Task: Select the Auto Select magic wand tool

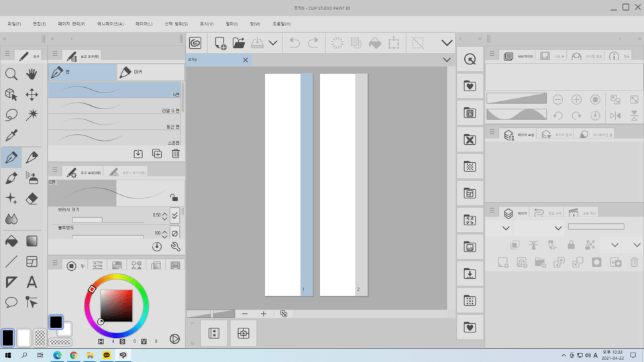Action: click(32, 115)
